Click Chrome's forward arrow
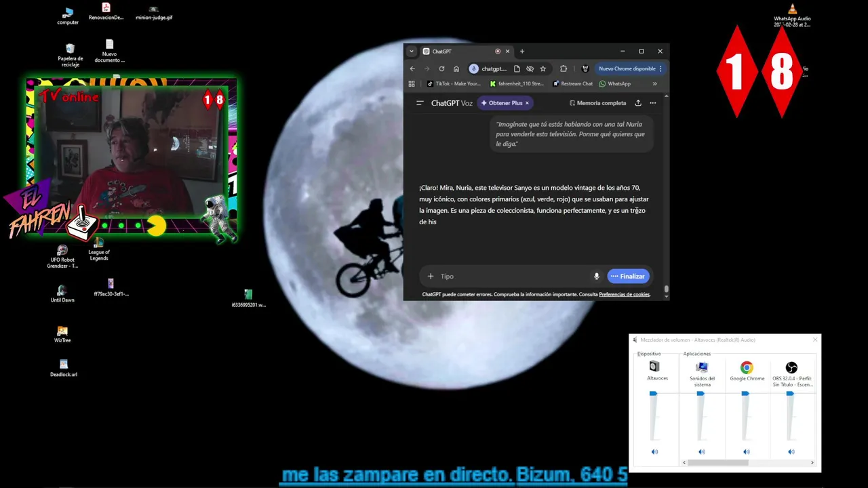This screenshot has height=488, width=868. pyautogui.click(x=427, y=68)
